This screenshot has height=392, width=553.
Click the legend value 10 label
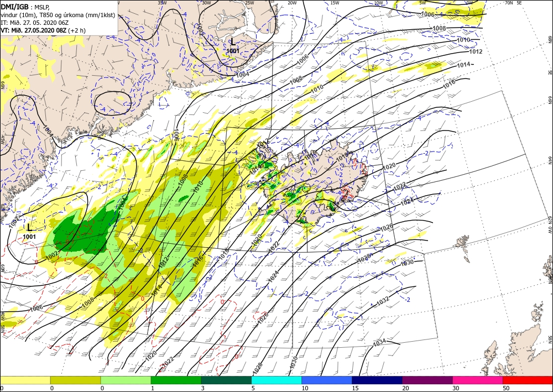tap(305, 388)
